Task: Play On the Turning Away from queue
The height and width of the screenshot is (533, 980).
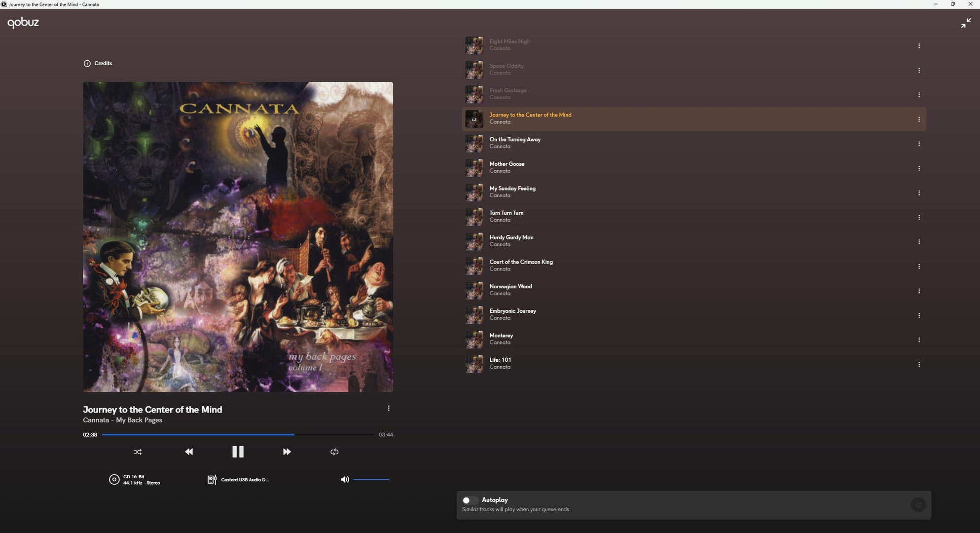Action: coord(514,140)
